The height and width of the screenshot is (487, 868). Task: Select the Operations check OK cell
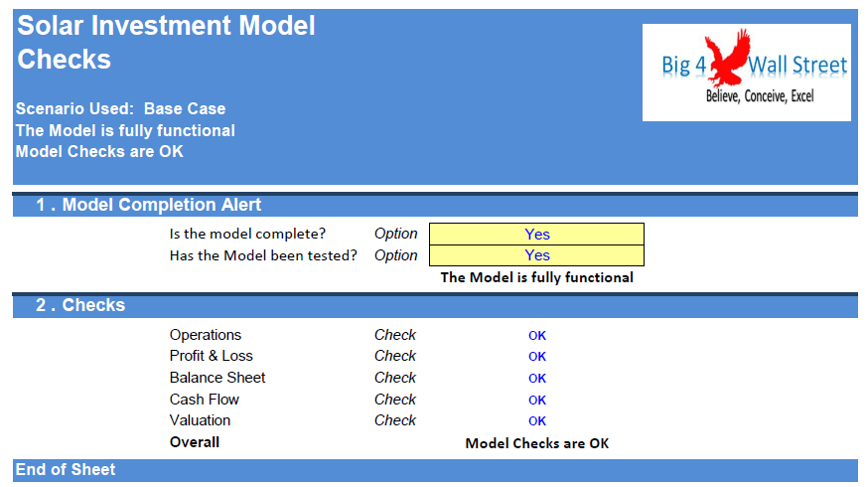tap(537, 336)
